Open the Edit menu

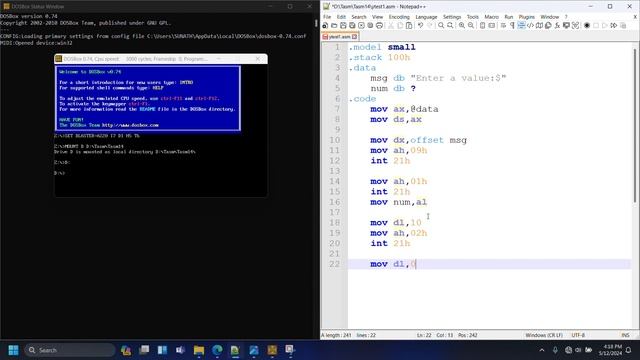click(341, 17)
